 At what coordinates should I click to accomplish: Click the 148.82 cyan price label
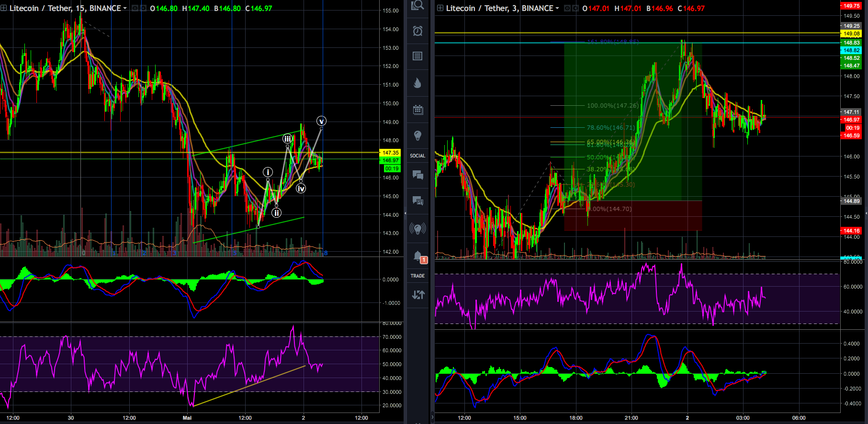851,50
